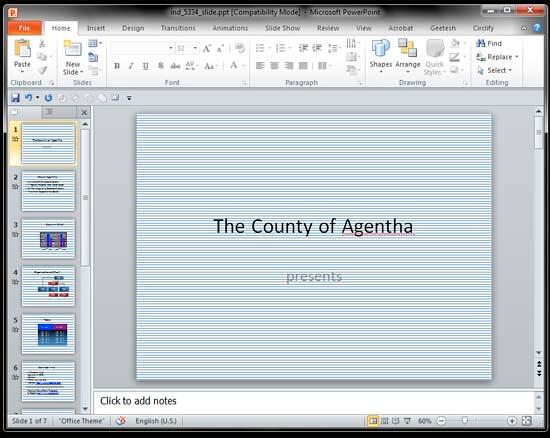Screen dimensions: 550x438
Task: Click the Text Shadow icon
Action: tap(161, 66)
